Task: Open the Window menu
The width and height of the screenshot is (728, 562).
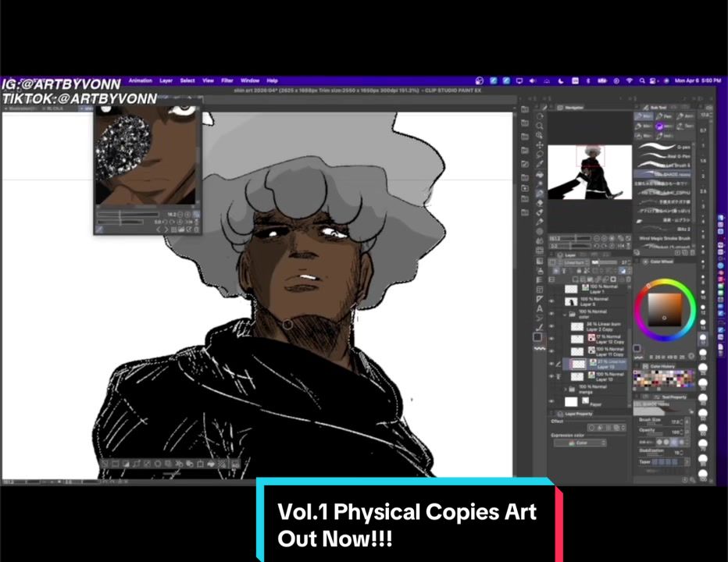Action: pos(250,80)
